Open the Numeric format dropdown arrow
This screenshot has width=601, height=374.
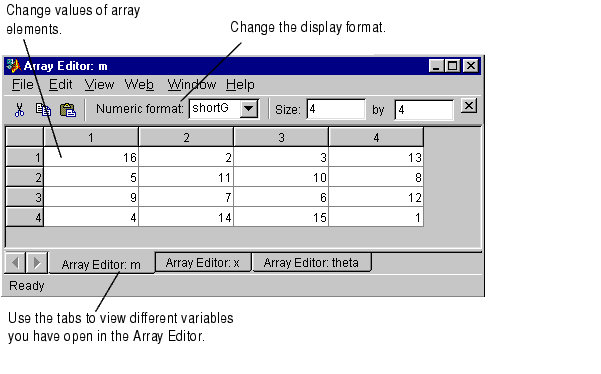(249, 108)
